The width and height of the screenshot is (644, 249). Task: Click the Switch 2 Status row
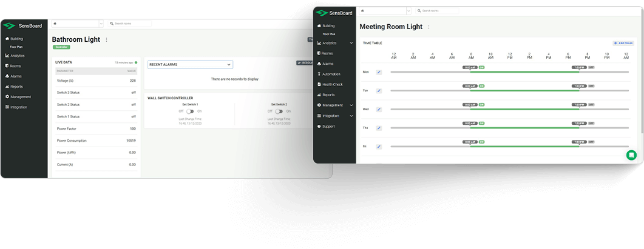pyautogui.click(x=96, y=105)
